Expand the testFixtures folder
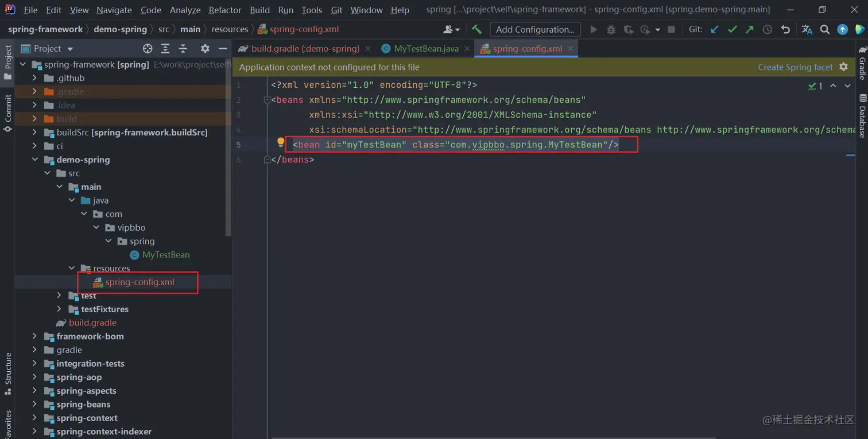The height and width of the screenshot is (439, 868). coord(59,309)
